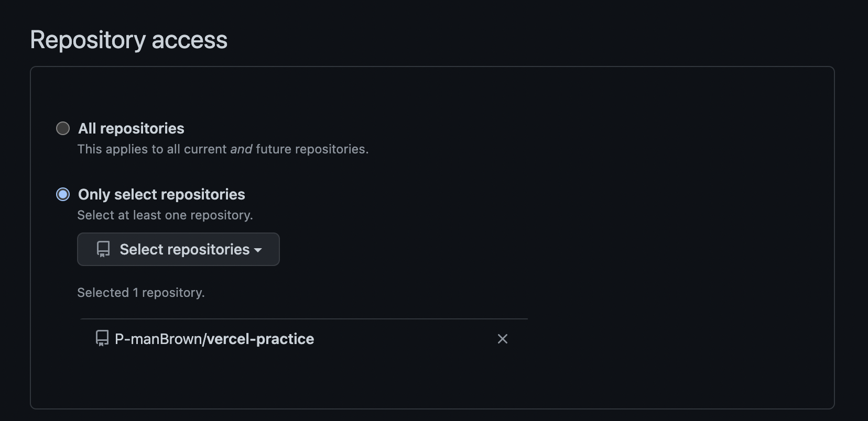Click the "Select at least one repository." hint

165,215
